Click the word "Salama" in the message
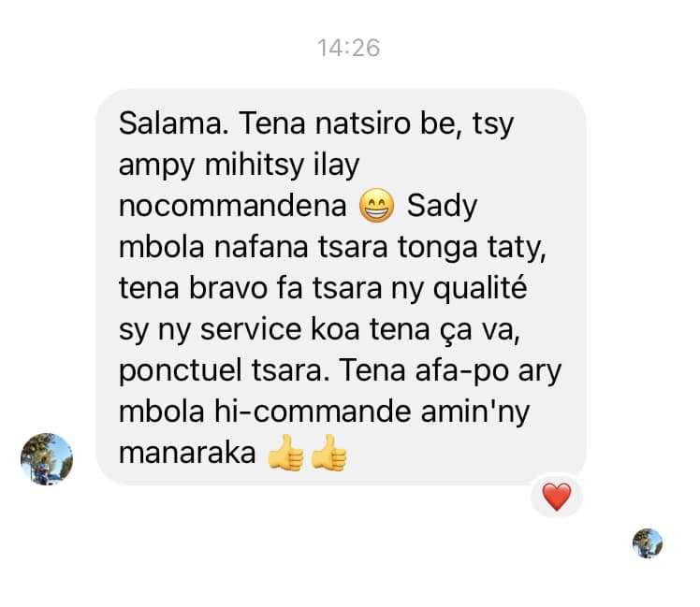 point(170,123)
